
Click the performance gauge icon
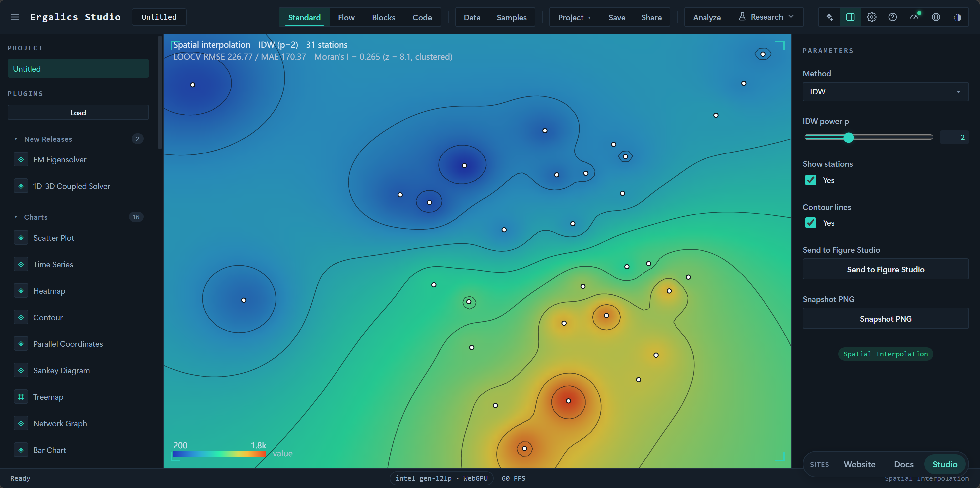pos(915,17)
